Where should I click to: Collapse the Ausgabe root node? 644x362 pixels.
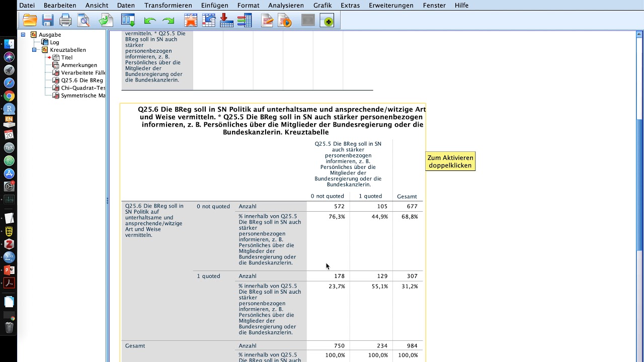pyautogui.click(x=23, y=35)
